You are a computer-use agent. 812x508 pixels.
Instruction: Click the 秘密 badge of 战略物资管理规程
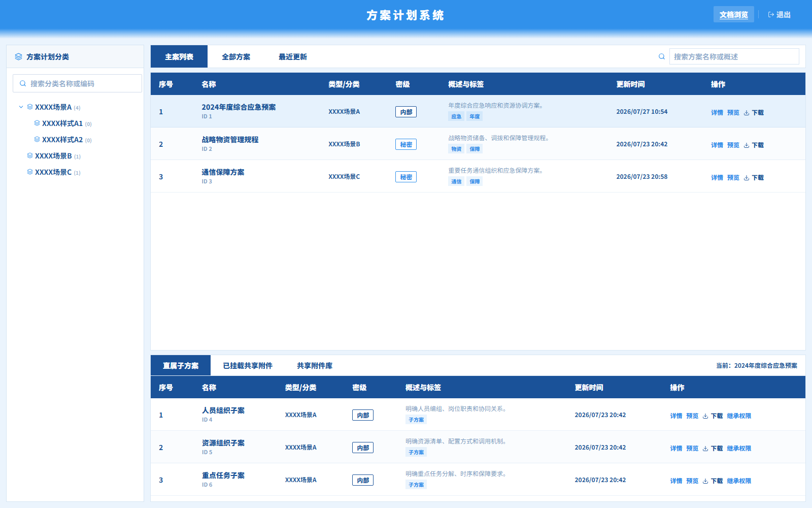tap(406, 144)
